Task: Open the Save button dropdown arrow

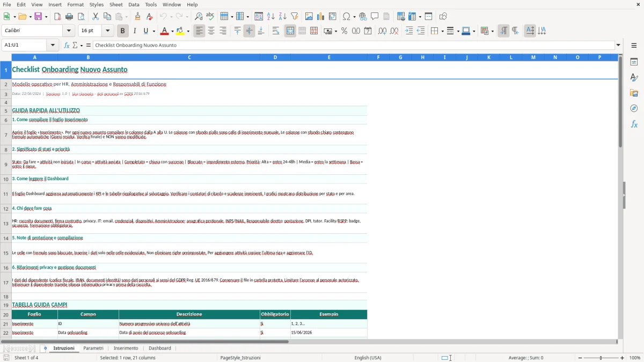Action: point(46,17)
